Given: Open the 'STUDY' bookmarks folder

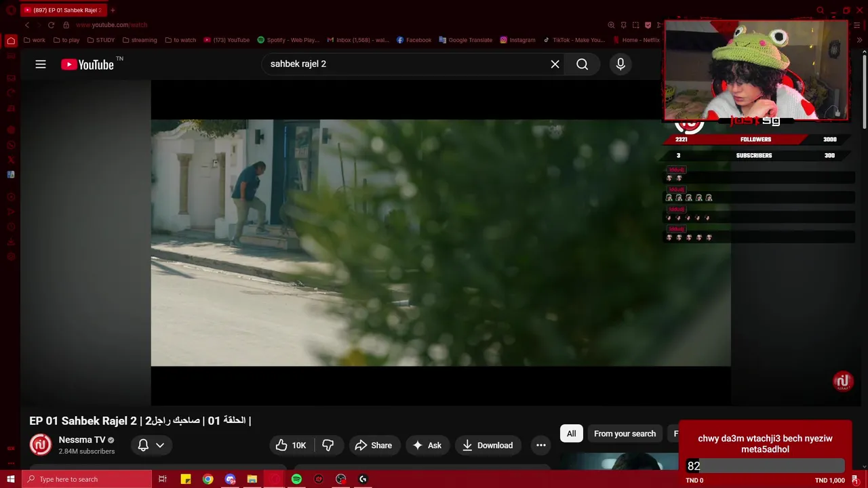Looking at the screenshot, I should point(101,40).
